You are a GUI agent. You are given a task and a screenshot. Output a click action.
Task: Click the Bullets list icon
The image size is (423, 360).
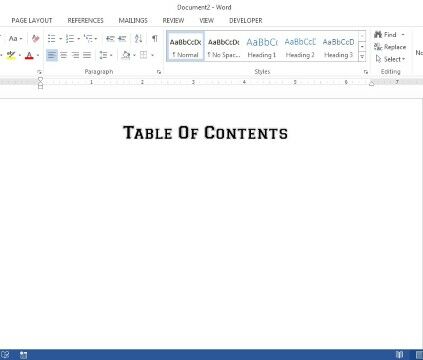[x=51, y=39]
